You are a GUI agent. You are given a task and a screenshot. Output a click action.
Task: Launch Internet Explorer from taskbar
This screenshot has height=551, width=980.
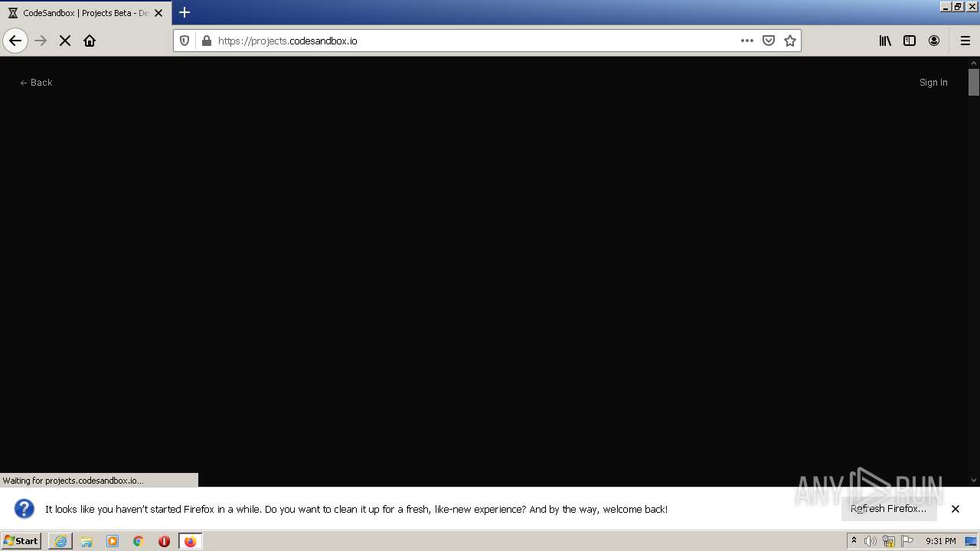click(x=60, y=541)
